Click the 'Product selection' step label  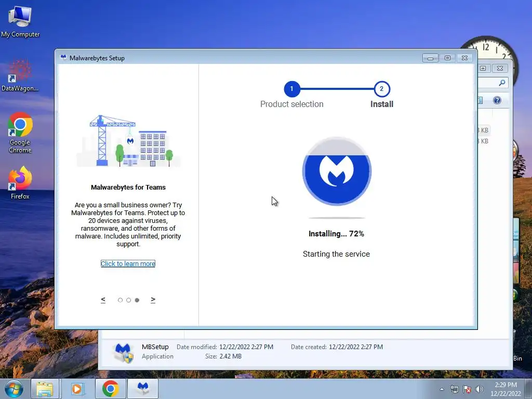tap(292, 104)
